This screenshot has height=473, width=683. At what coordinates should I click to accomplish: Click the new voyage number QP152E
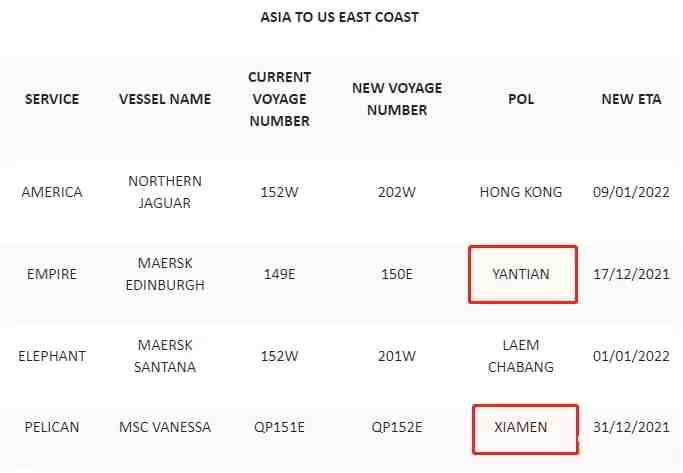[x=397, y=427]
